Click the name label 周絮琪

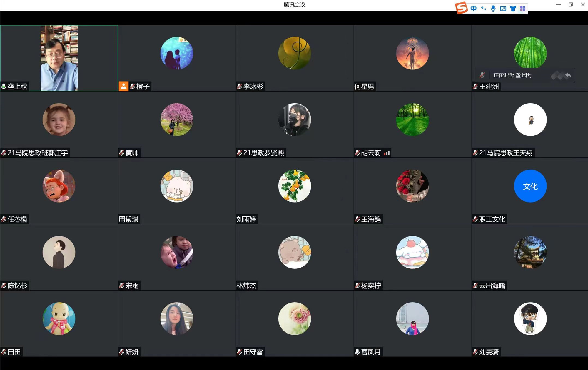(128, 219)
